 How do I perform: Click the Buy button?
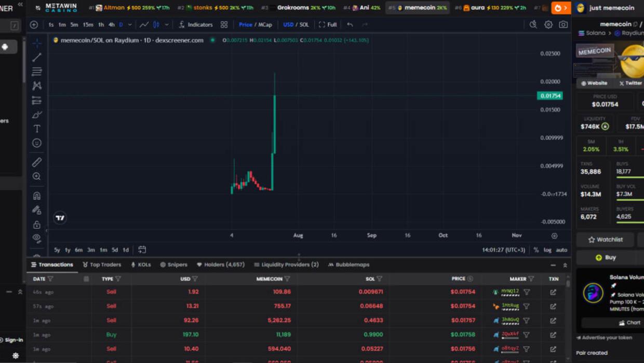(x=605, y=257)
